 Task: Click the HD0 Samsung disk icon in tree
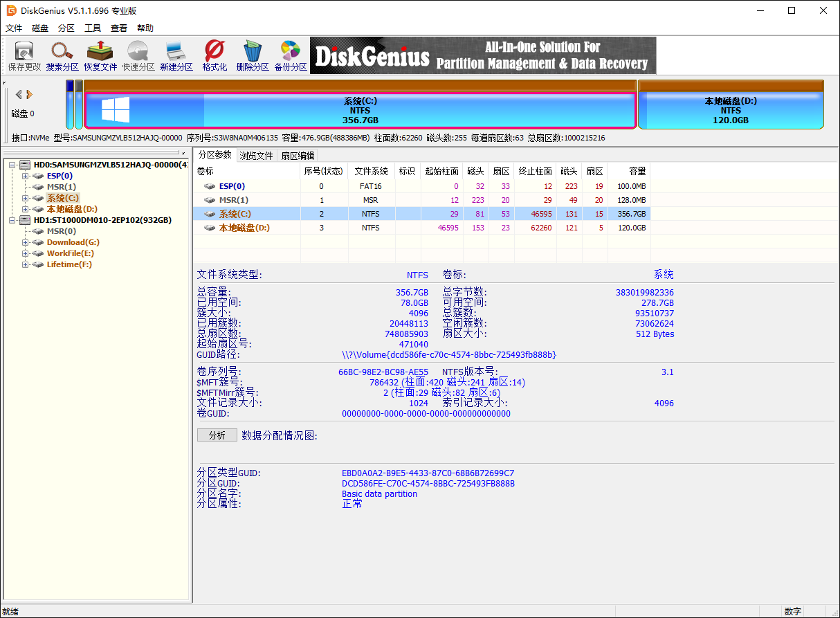[26, 165]
